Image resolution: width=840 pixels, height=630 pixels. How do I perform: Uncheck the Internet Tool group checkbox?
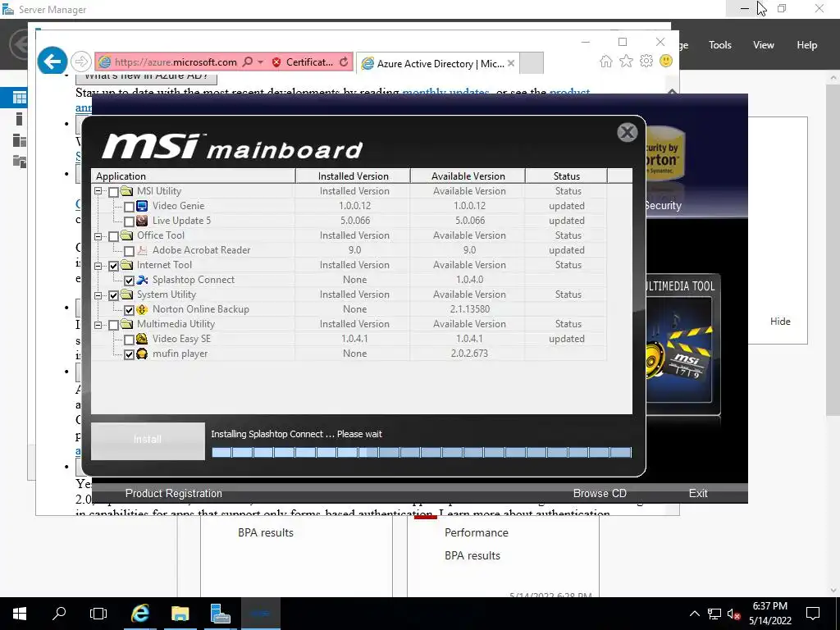click(113, 266)
